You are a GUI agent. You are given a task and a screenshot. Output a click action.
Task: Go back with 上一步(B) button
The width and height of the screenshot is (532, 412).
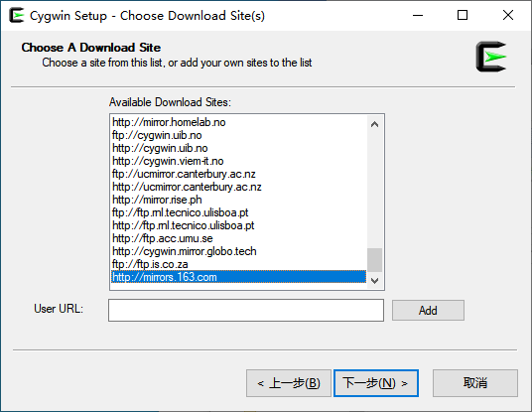click(x=289, y=383)
